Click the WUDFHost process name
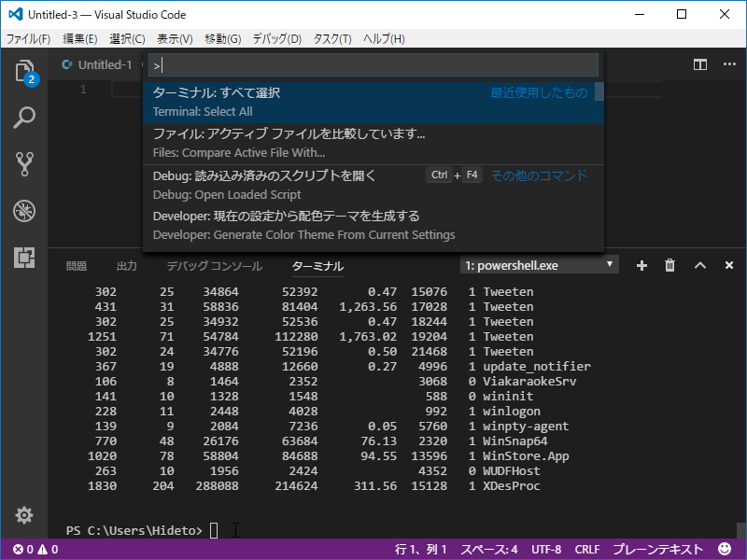This screenshot has height=560, width=747. tap(512, 470)
